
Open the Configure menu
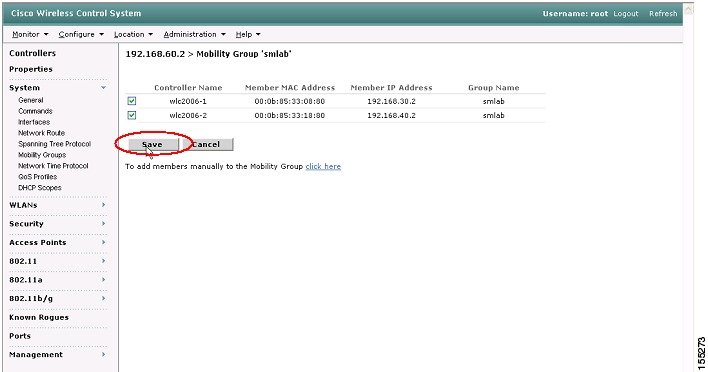81,34
